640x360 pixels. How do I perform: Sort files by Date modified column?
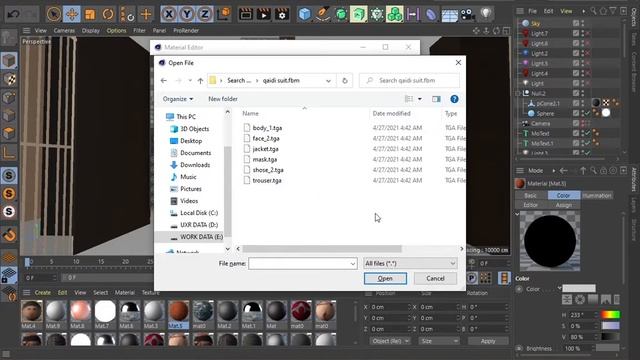pyautogui.click(x=391, y=113)
